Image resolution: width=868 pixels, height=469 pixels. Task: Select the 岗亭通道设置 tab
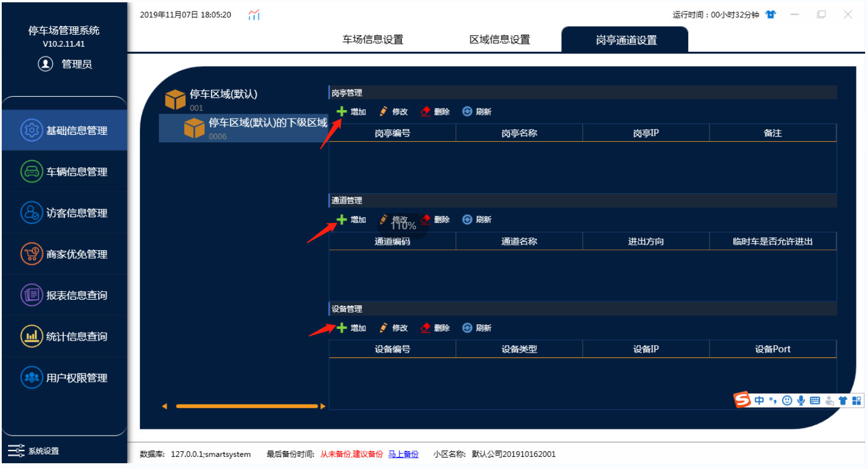click(x=625, y=40)
